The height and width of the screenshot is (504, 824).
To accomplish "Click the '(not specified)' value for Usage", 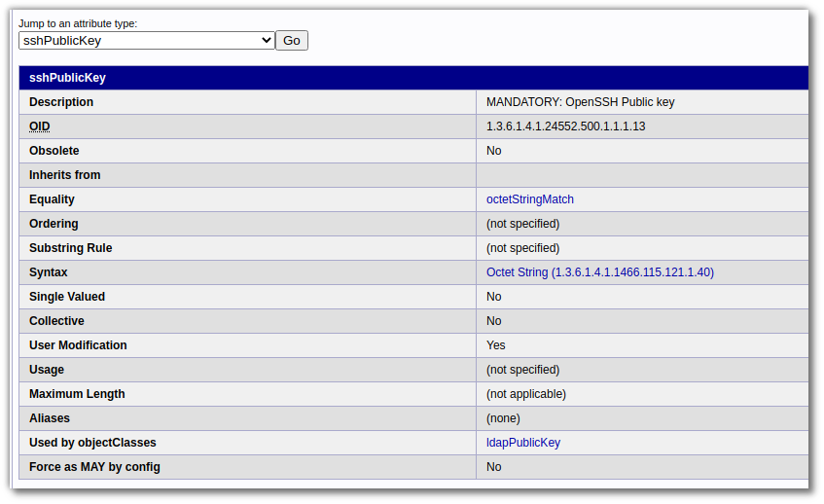I will click(x=522, y=370).
